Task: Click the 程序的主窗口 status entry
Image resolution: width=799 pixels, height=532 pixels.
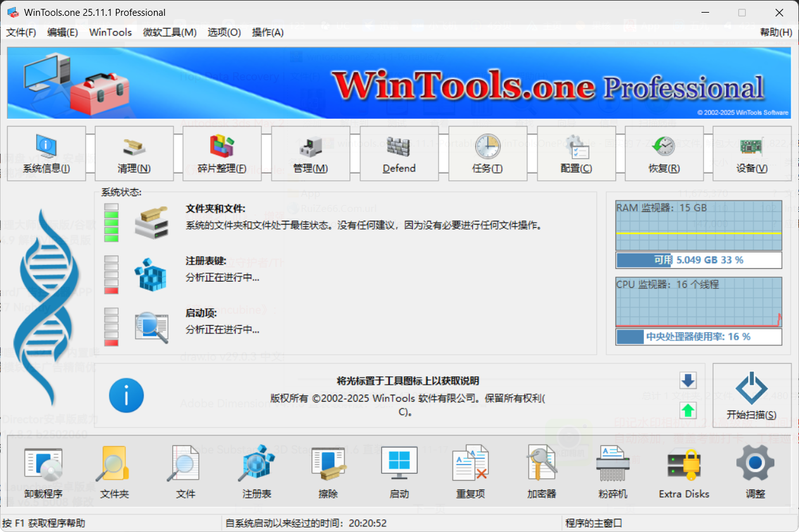Action: coord(594,523)
